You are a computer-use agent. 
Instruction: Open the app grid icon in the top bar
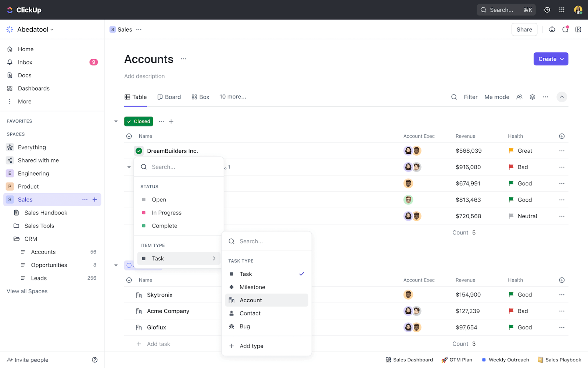(562, 10)
